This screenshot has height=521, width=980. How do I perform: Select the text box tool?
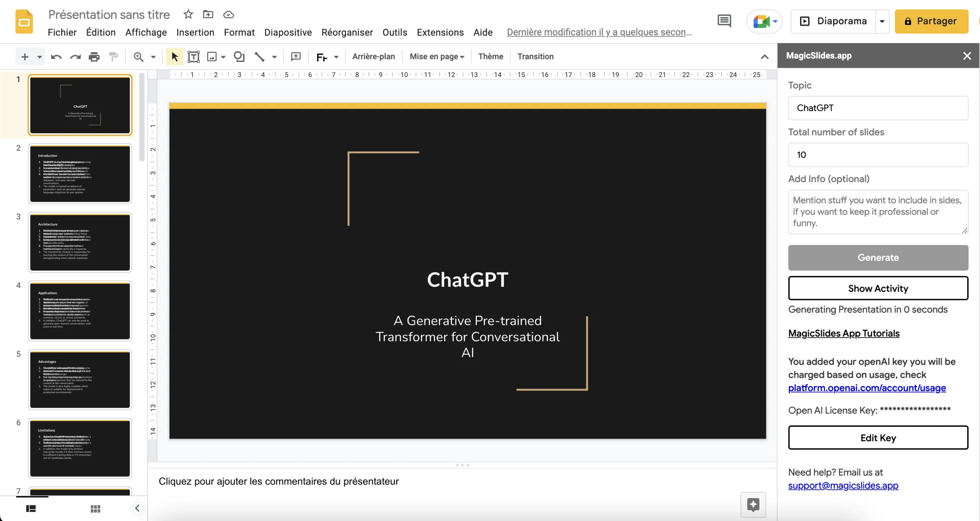coord(193,57)
